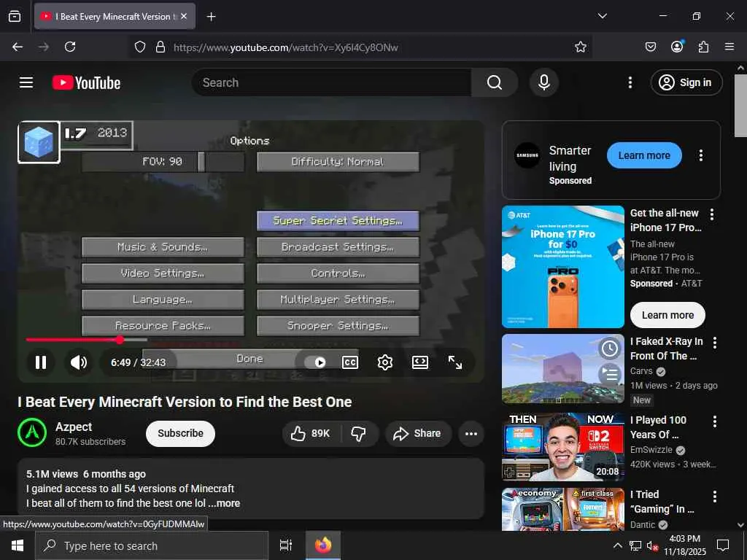Viewport: 747px width, 560px height.
Task: Open Firefox account menu
Action: pos(677,47)
